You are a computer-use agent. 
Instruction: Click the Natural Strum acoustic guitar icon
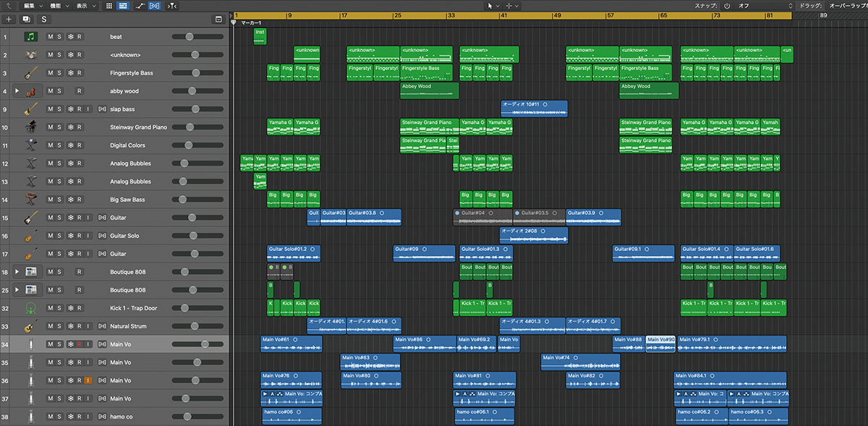30,326
